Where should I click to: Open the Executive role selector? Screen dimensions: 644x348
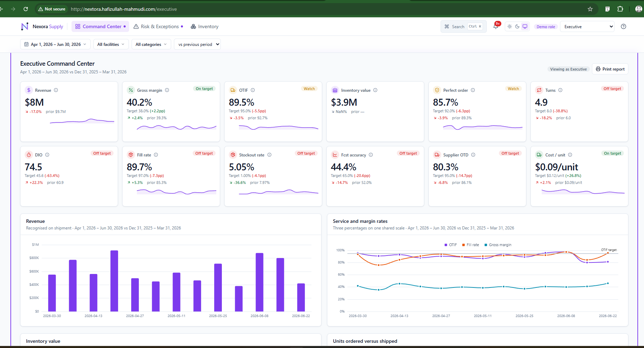pos(587,26)
